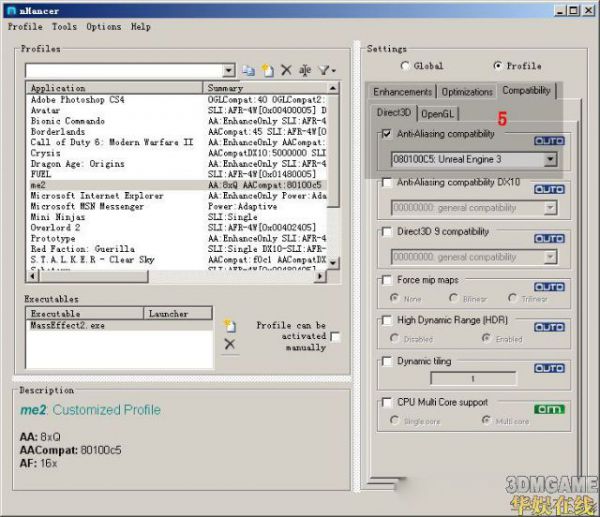Click profile list scroll down arrow
600x517 pixels.
tap(333, 263)
